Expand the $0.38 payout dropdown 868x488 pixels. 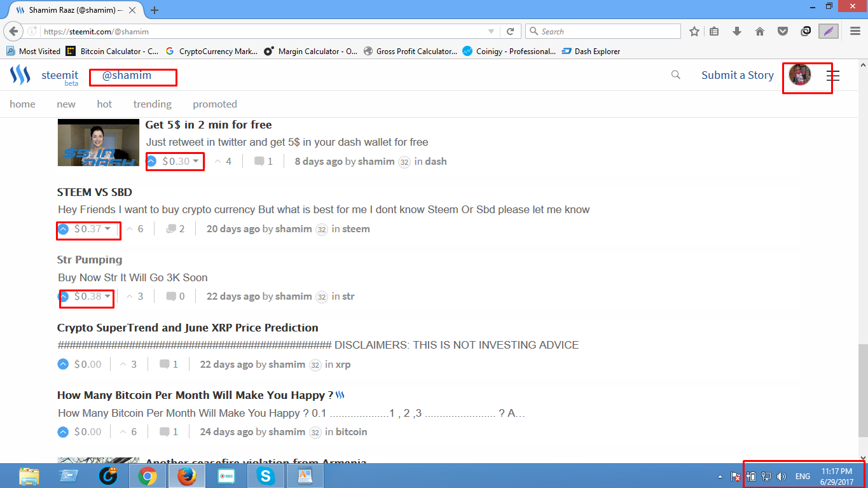(107, 296)
